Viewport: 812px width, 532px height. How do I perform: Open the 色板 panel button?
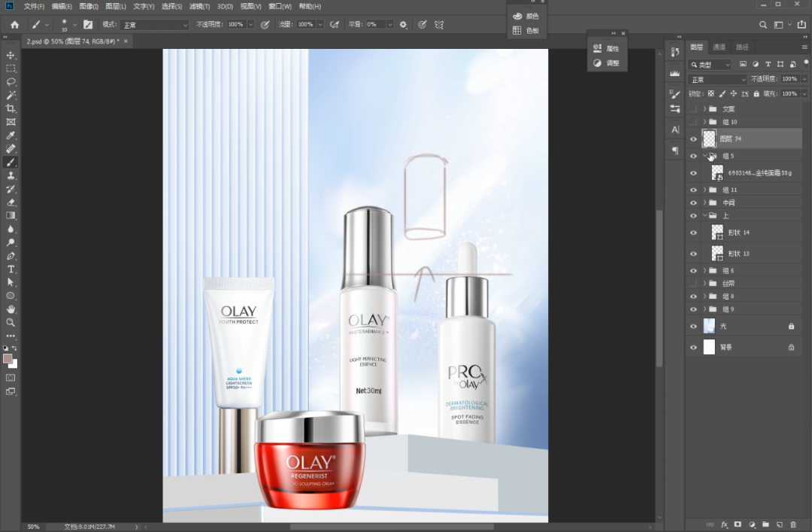[526, 31]
